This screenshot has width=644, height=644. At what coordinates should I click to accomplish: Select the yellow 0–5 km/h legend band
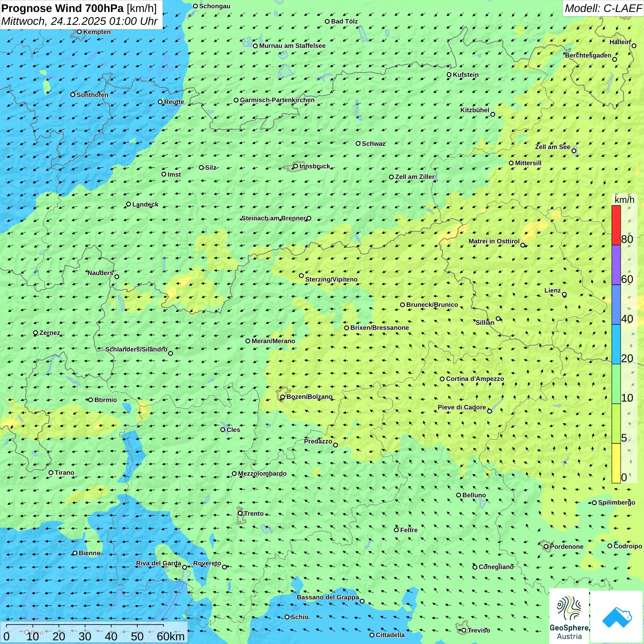point(616,463)
